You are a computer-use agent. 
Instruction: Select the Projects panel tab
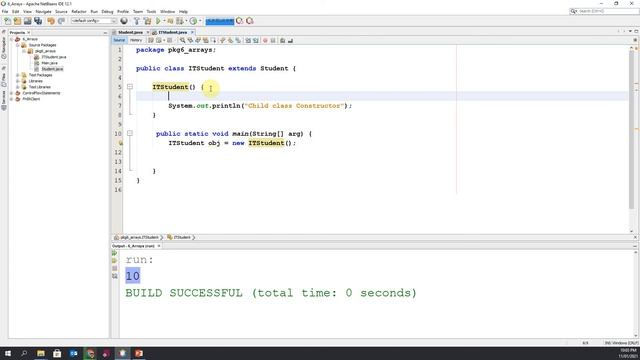click(x=17, y=33)
